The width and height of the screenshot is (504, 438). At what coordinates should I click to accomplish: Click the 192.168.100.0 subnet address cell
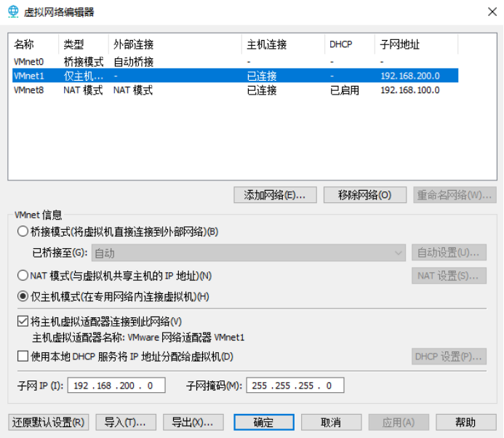pos(410,90)
